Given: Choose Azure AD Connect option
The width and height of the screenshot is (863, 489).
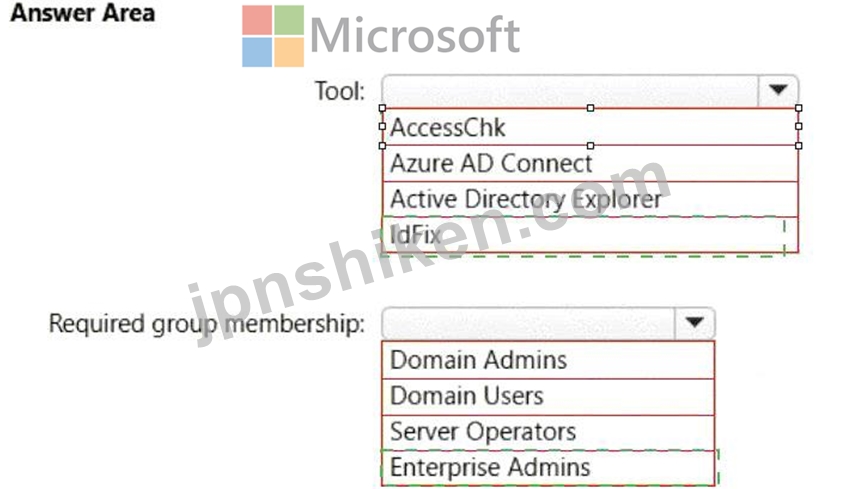Looking at the screenshot, I should click(x=590, y=164).
